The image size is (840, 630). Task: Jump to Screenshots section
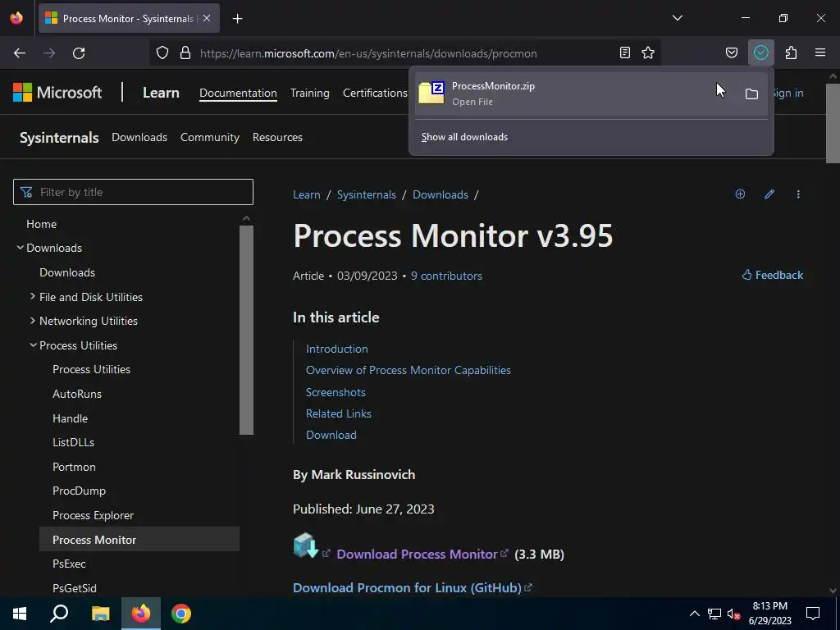[336, 392]
